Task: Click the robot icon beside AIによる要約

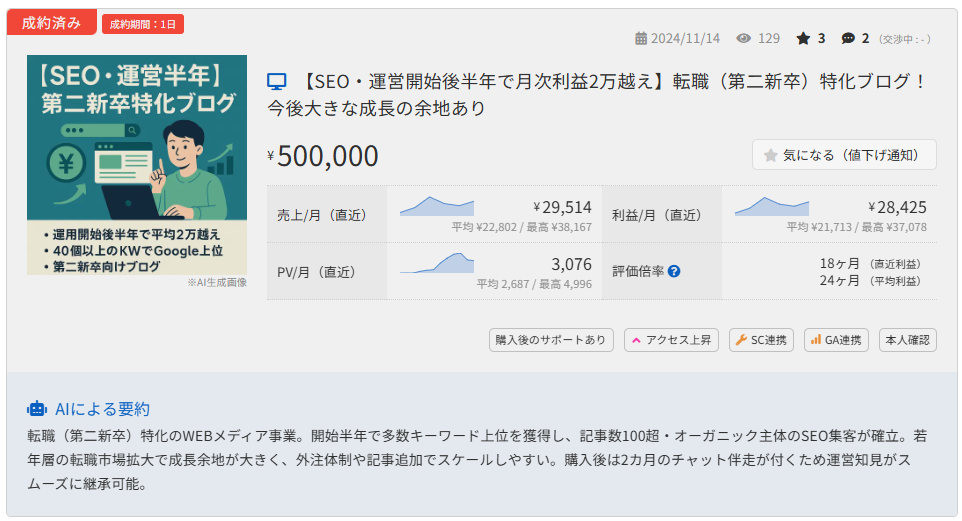Action: 37,409
